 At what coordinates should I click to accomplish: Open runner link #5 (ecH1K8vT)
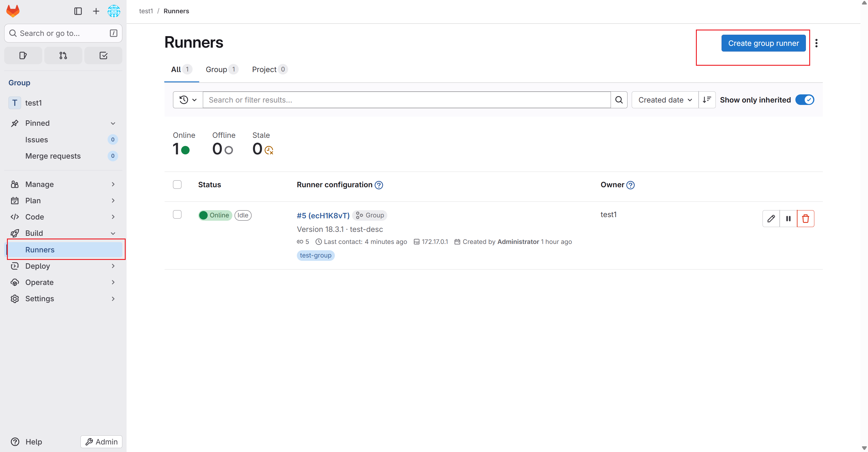(323, 215)
